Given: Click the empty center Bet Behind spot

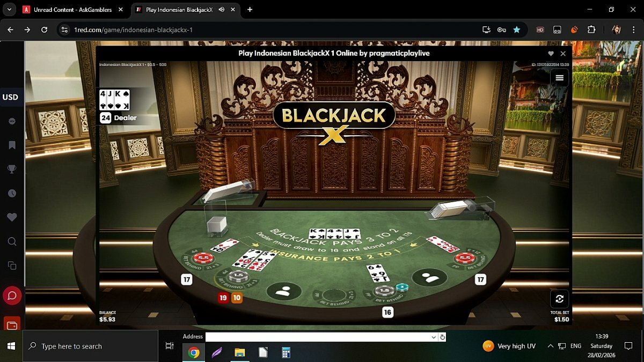Looking at the screenshot, I should pos(333,295).
